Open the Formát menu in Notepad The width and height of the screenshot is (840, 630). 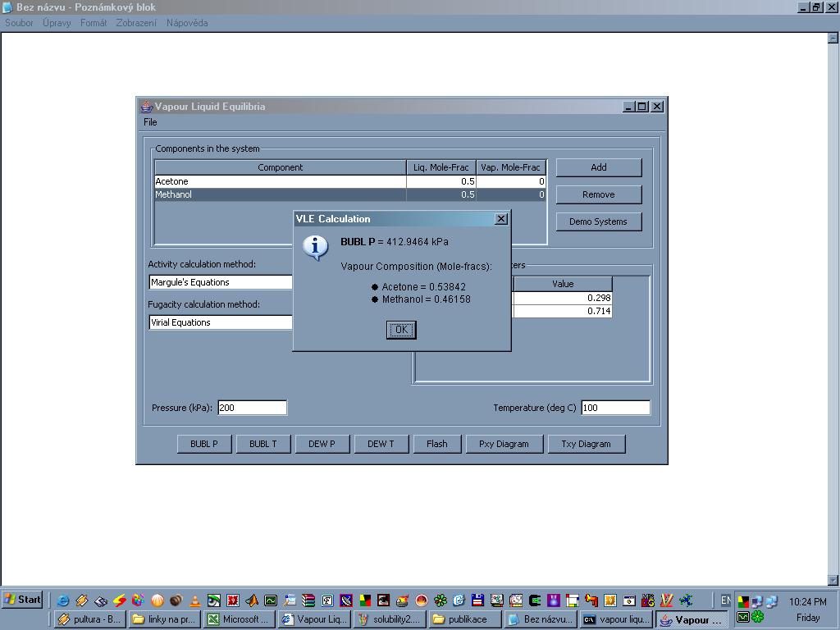point(94,22)
